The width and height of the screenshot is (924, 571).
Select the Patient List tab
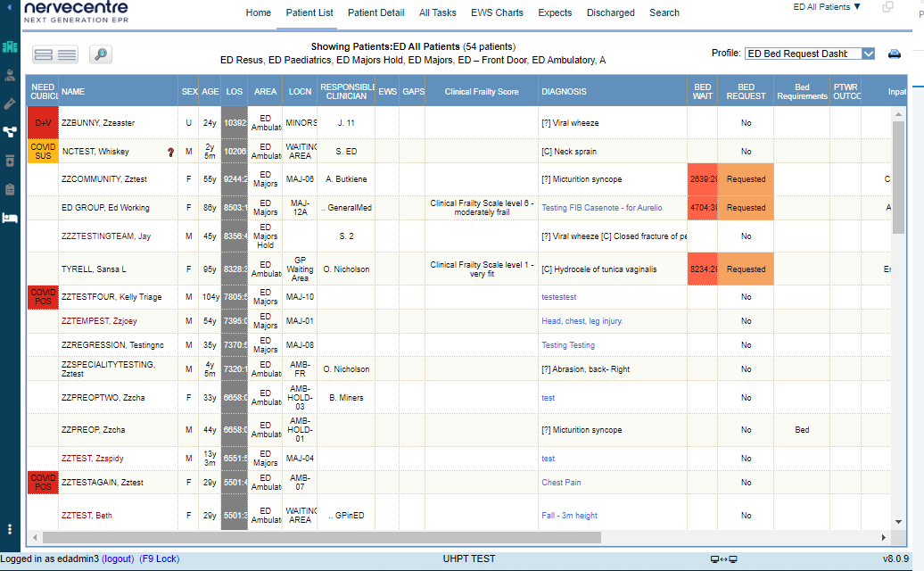(309, 13)
